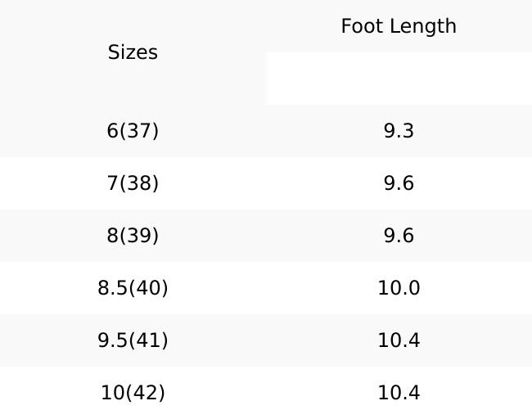The height and width of the screenshot is (419, 532).
Task: Click the gap between 10(42) and its 10.4
Action: (266, 393)
